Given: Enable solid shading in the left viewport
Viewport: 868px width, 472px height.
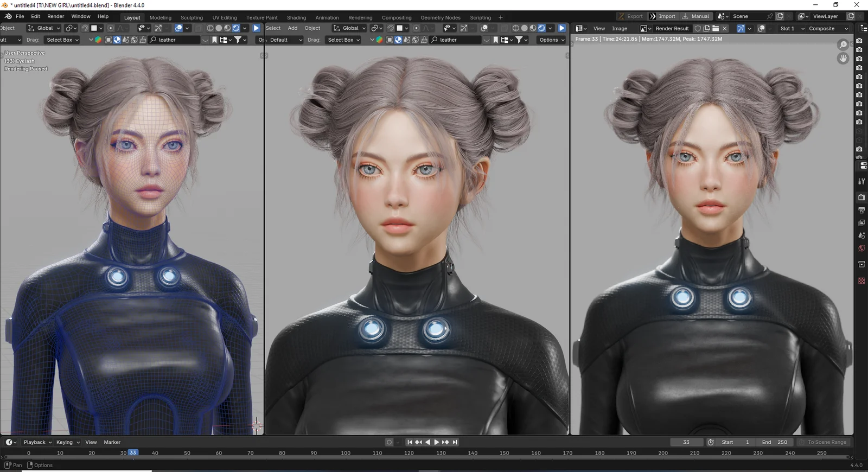Looking at the screenshot, I should (219, 28).
